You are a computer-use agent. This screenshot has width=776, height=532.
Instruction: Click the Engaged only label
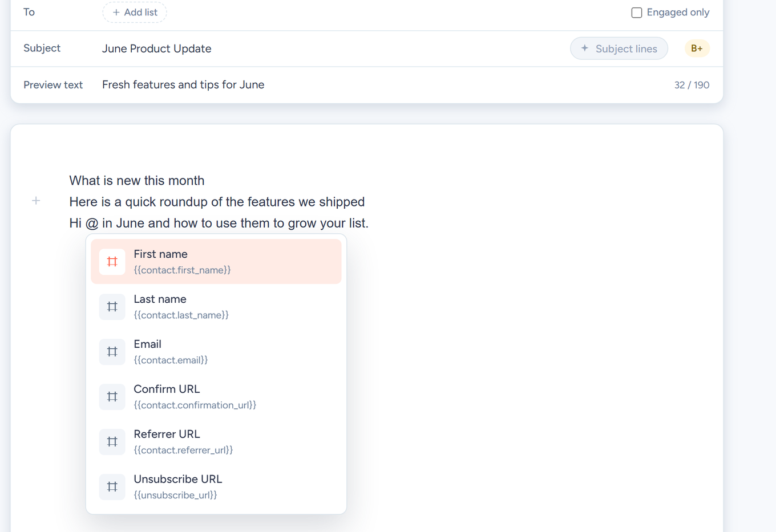click(678, 13)
